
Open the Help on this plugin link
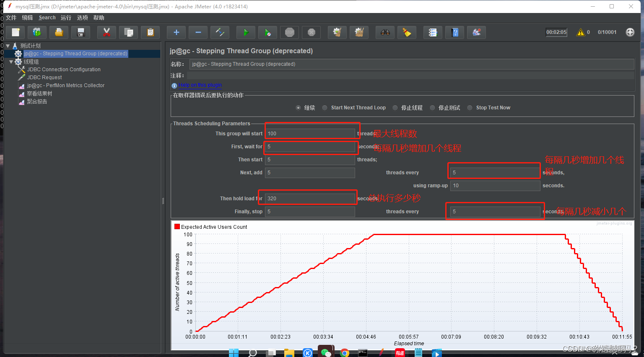click(200, 85)
